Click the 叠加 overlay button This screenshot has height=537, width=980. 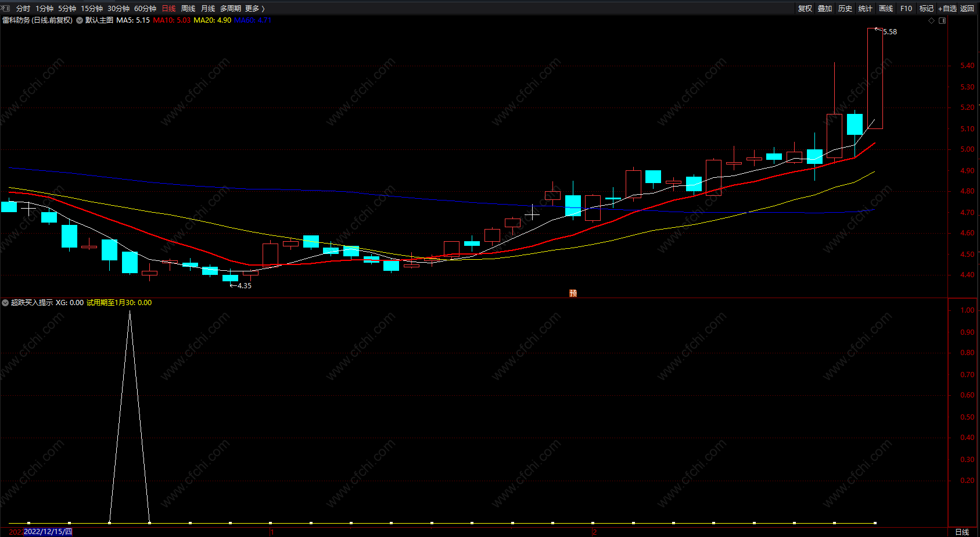pos(825,8)
